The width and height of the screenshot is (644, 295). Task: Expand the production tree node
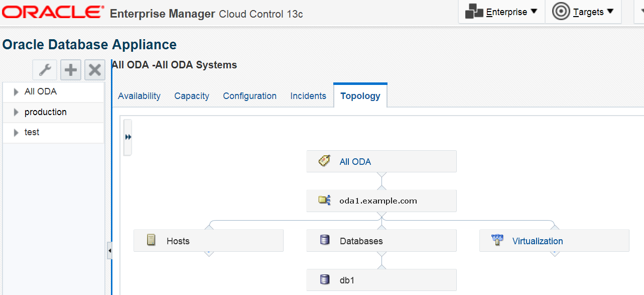(x=17, y=113)
